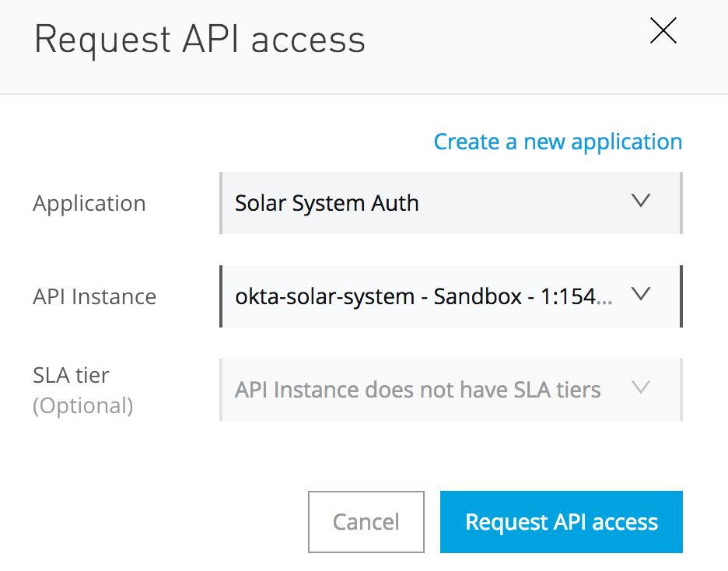
Task: Click the chevron in the API Instance field
Action: tap(640, 295)
